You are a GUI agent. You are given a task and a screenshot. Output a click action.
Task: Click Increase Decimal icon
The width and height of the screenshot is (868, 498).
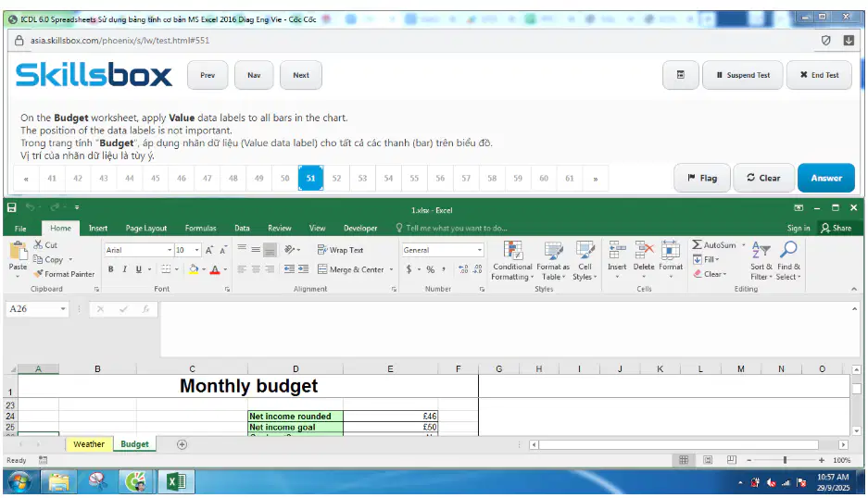463,269
